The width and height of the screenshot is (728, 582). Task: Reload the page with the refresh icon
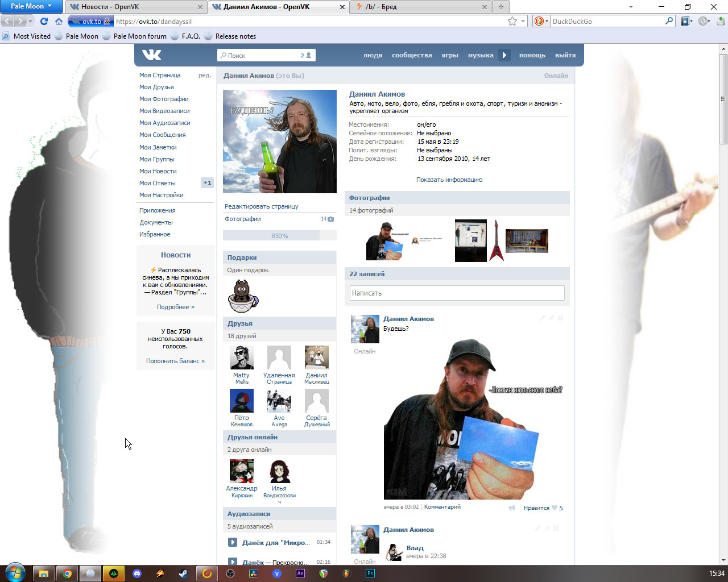44,21
